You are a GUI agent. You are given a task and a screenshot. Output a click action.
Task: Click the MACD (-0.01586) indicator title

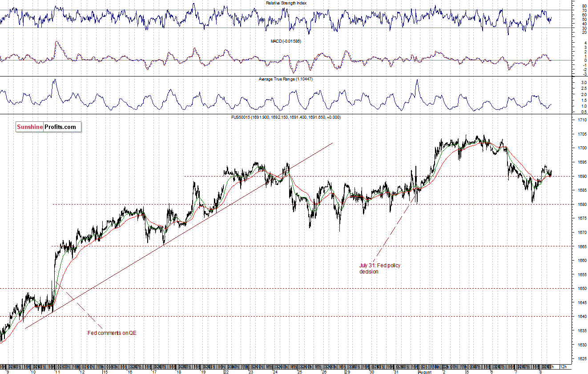(286, 41)
